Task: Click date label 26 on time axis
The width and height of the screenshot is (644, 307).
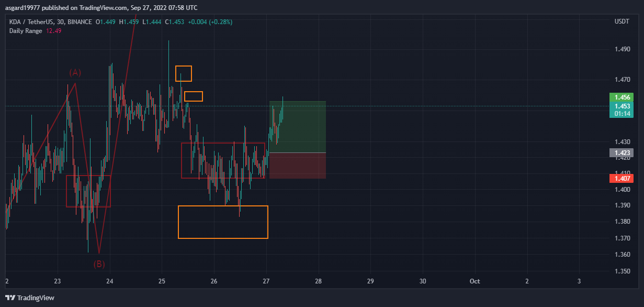Action: click(x=214, y=281)
